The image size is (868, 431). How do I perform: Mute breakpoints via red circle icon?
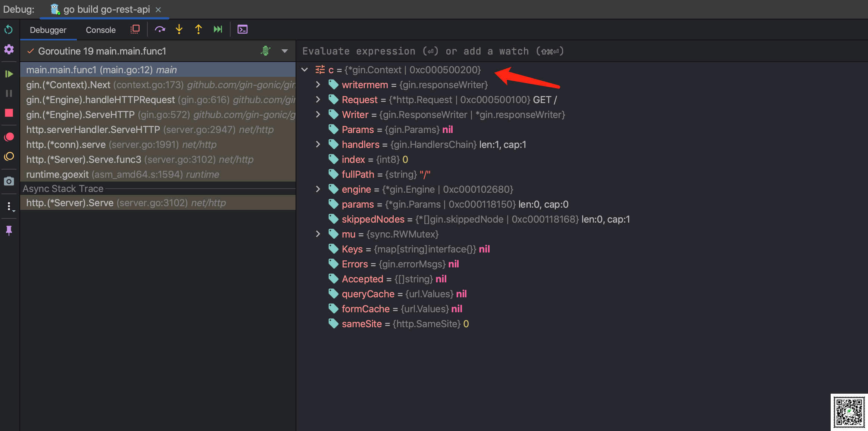pyautogui.click(x=9, y=137)
